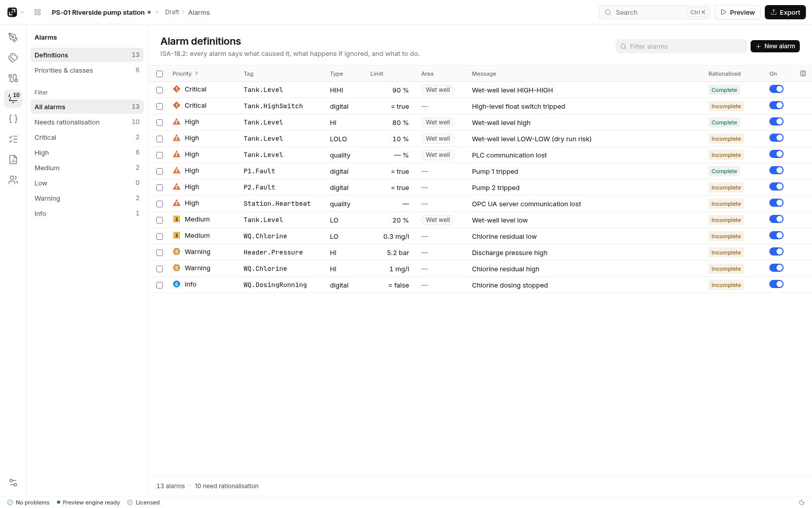Toggle the Chlorine dosing stopped alarm switch
The height and width of the screenshot is (508, 812).
(x=776, y=284)
